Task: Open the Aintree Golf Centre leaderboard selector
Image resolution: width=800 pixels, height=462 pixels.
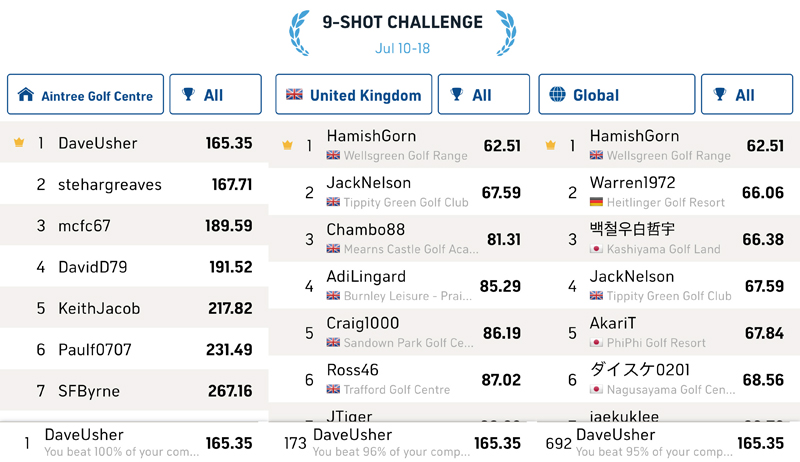Action: click(x=85, y=94)
